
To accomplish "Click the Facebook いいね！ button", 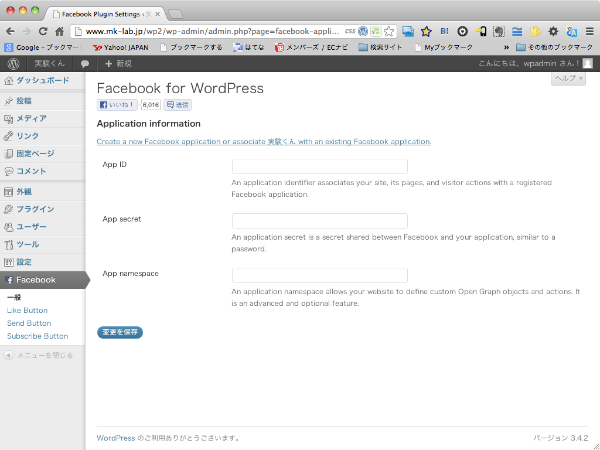I will tap(117, 105).
